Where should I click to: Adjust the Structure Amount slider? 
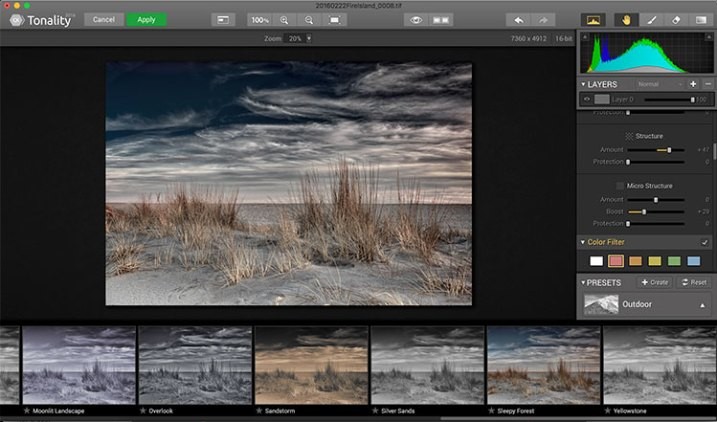point(656,150)
